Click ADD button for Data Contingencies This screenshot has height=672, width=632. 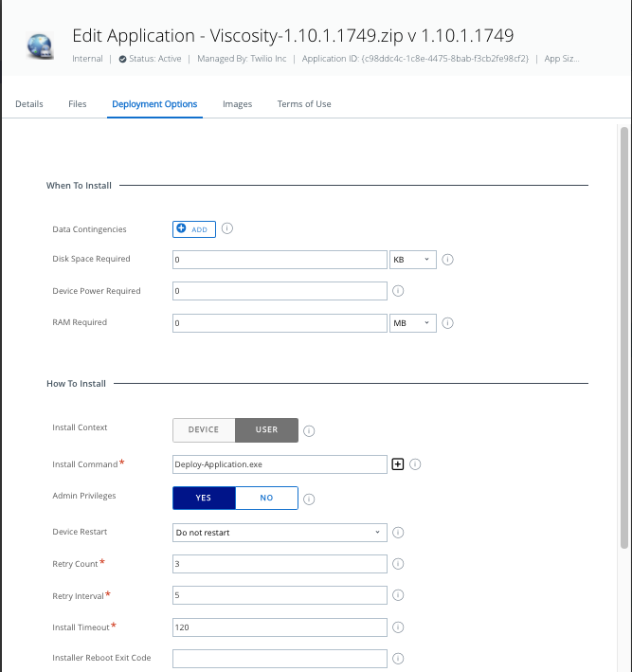(194, 229)
